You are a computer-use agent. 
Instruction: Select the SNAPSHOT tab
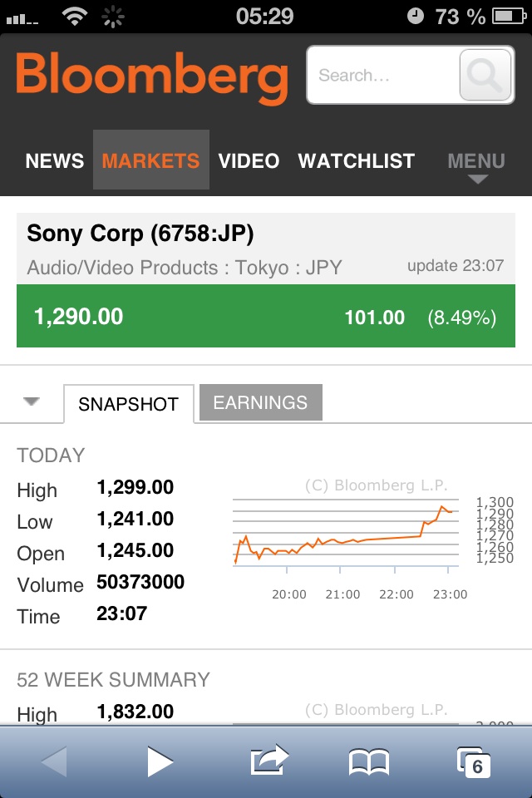pyautogui.click(x=128, y=405)
